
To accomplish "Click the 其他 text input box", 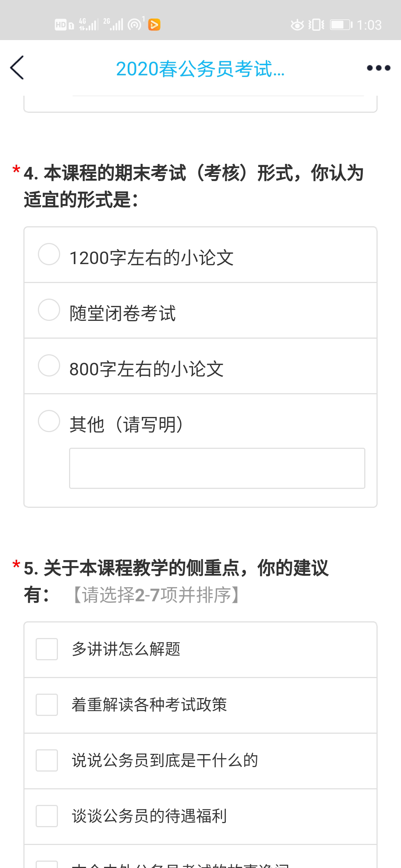I will point(217,468).
